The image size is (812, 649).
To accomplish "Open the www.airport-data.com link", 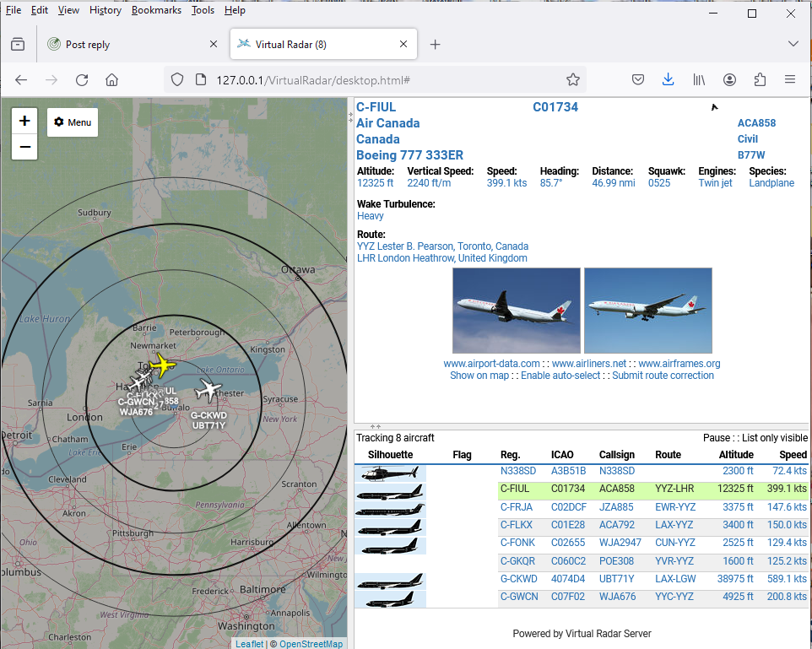I will [491, 364].
